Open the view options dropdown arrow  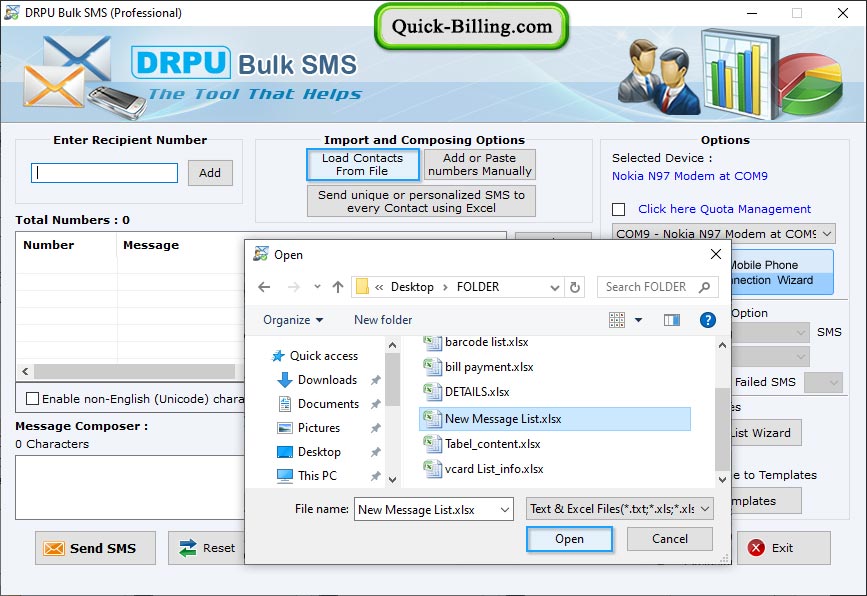tap(638, 320)
